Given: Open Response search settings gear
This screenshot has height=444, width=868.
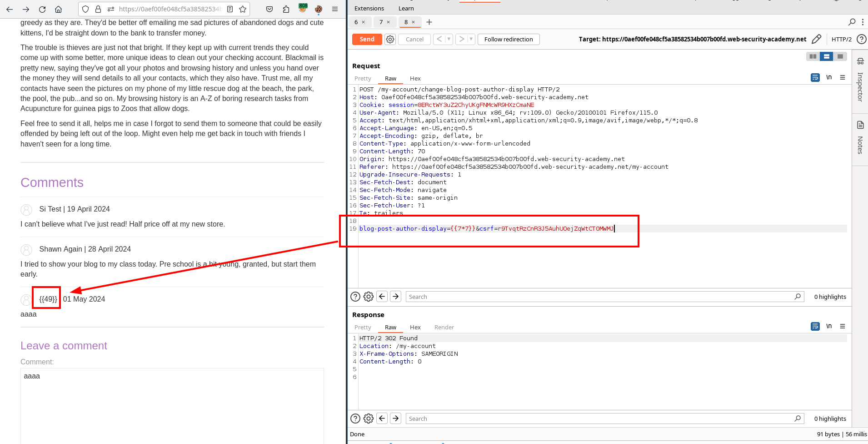Looking at the screenshot, I should pyautogui.click(x=369, y=419).
